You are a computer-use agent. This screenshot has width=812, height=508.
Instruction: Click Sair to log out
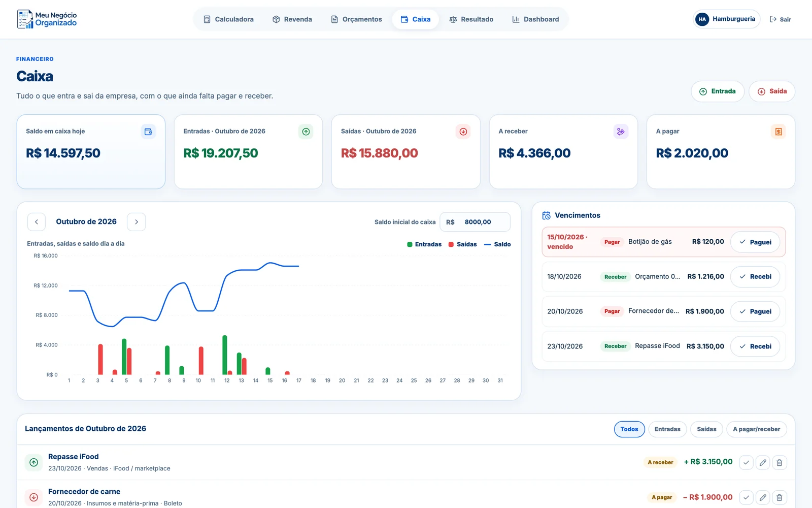pos(781,19)
